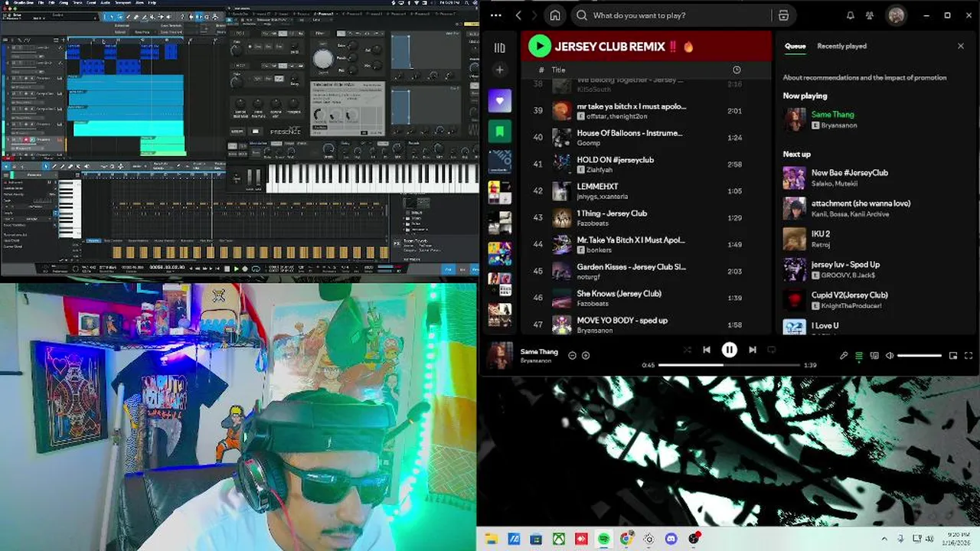Viewport: 980px width, 551px height.
Task: Open Browse icon in search bar
Action: pos(783,15)
